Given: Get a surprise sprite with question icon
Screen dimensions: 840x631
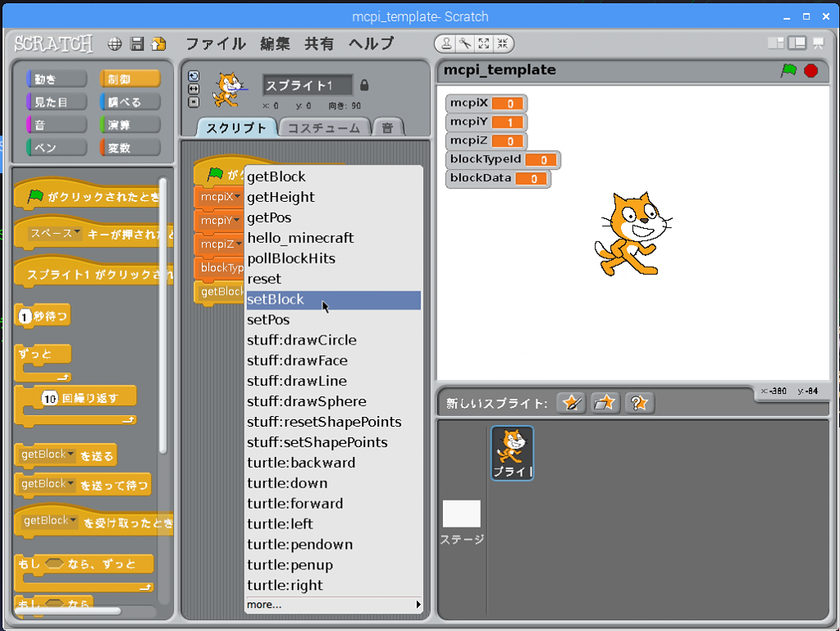Looking at the screenshot, I should [x=639, y=403].
